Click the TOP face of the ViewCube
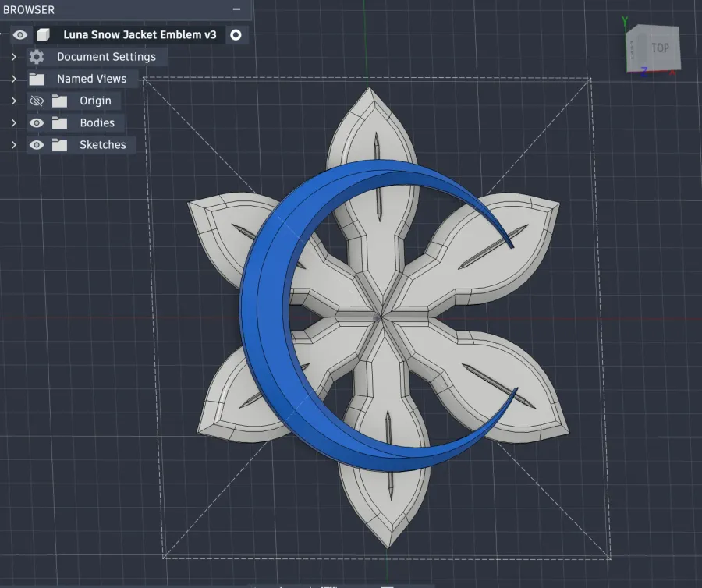Viewport: 702px width, 588px height. (659, 48)
